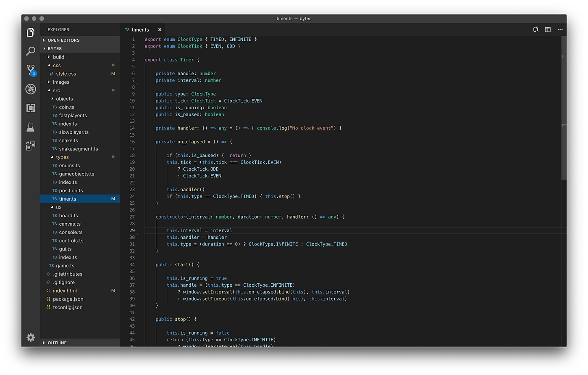Collapse the src folder
This screenshot has height=375, width=588.
55,90
